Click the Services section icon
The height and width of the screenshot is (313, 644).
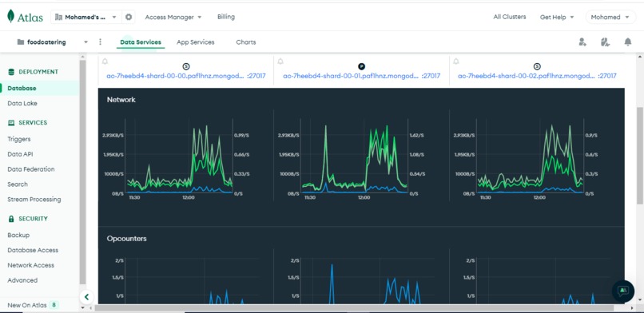pos(11,123)
